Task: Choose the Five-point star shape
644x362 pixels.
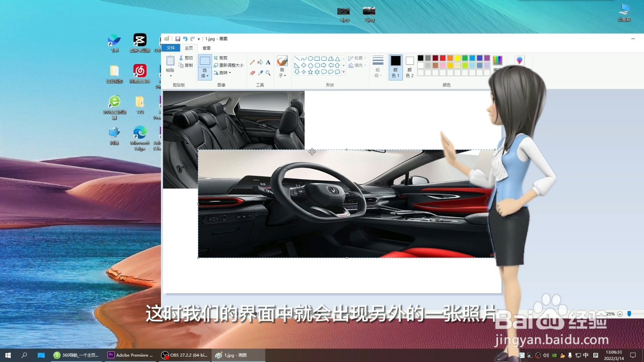Action: [310, 72]
